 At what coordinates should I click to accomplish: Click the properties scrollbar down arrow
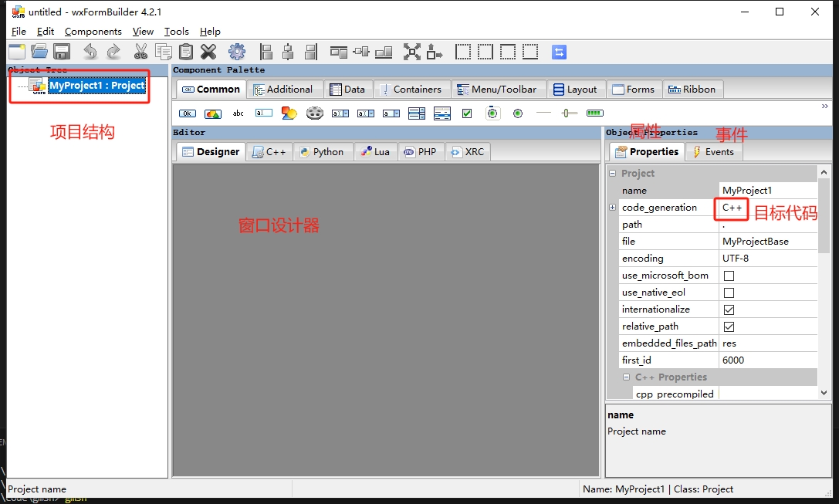824,393
